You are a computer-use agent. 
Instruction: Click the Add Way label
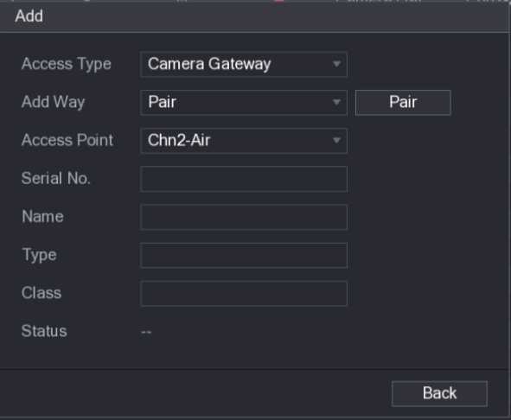click(x=53, y=102)
